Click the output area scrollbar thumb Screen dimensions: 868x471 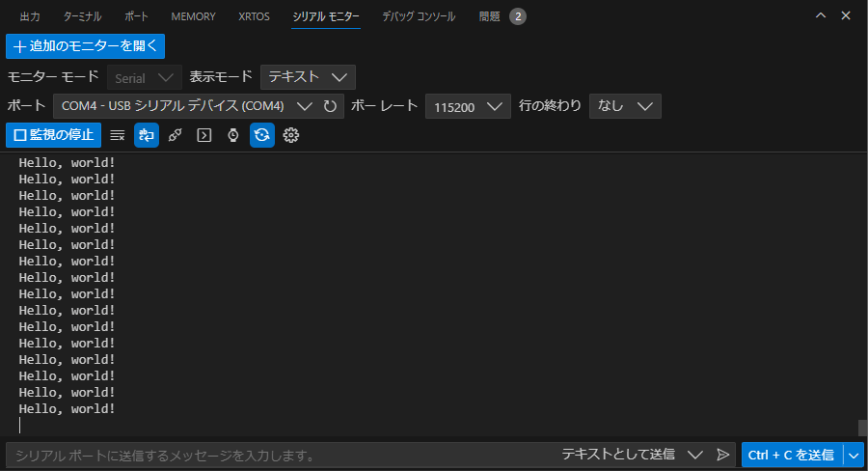[862, 428]
